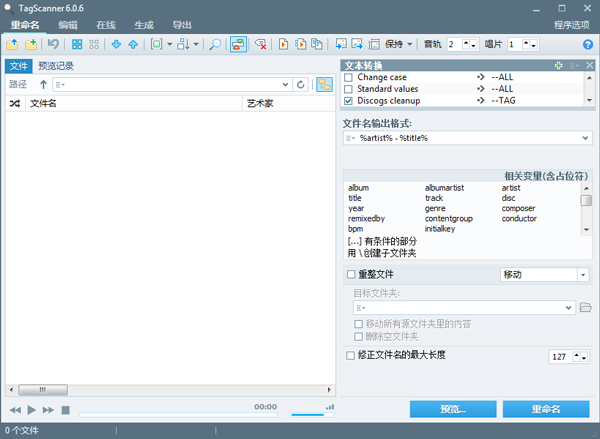The image size is (600, 439).
Task: Click the refresh icon beside path field
Action: [300, 85]
